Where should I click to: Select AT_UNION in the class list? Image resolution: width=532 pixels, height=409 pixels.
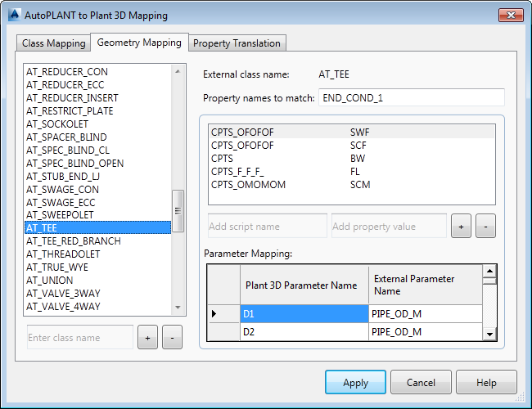pyautogui.click(x=97, y=280)
